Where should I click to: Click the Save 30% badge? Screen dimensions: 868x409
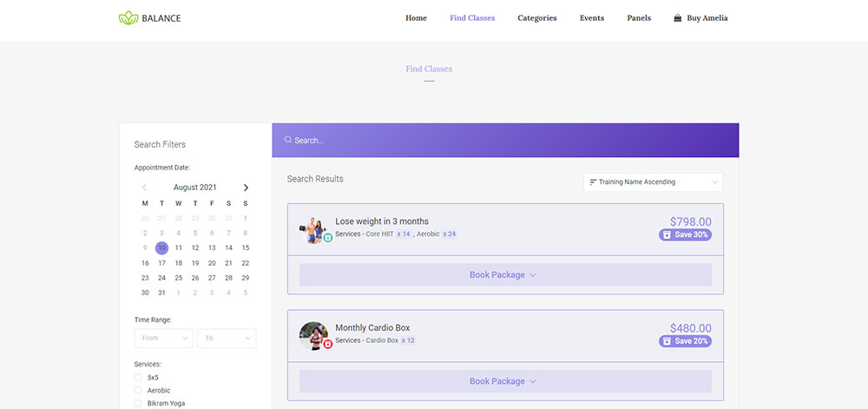(x=686, y=234)
